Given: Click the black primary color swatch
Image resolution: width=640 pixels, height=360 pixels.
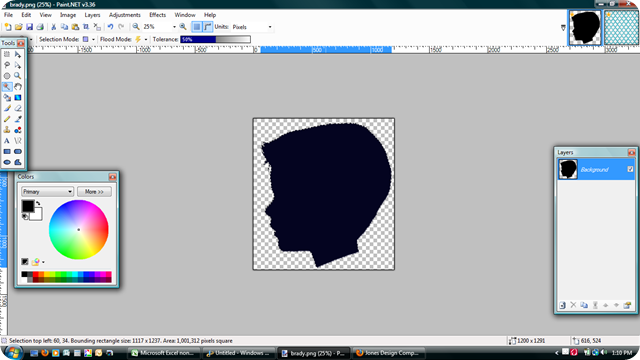Looking at the screenshot, I should (x=28, y=206).
